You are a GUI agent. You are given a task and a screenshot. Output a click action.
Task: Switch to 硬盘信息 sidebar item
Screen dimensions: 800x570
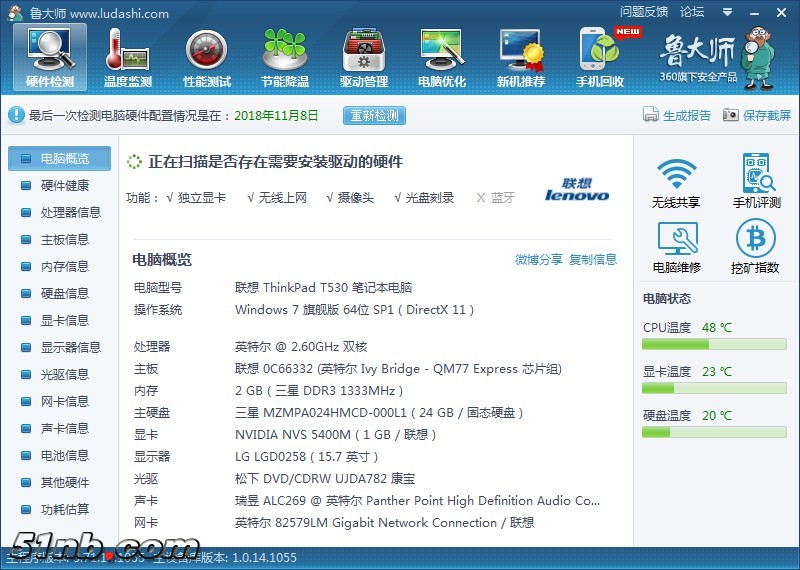pos(64,293)
